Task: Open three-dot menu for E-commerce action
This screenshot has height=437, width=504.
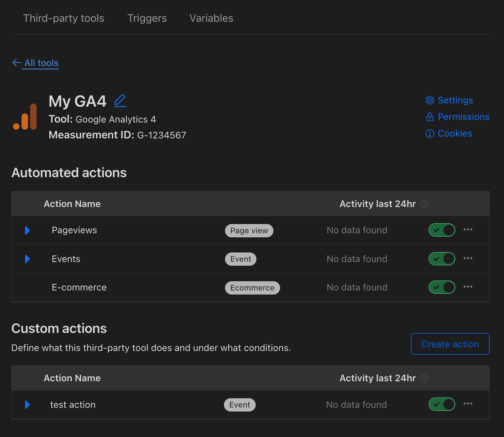Action: (x=468, y=287)
